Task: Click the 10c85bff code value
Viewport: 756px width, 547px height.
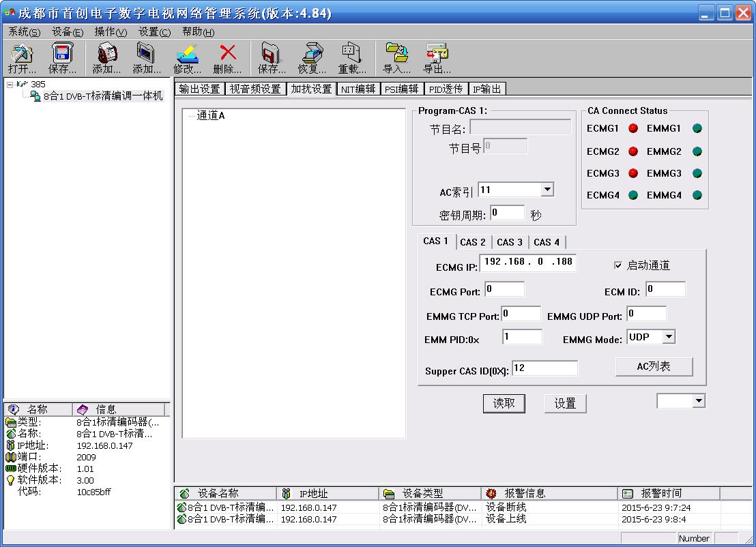Action: pyautogui.click(x=94, y=492)
